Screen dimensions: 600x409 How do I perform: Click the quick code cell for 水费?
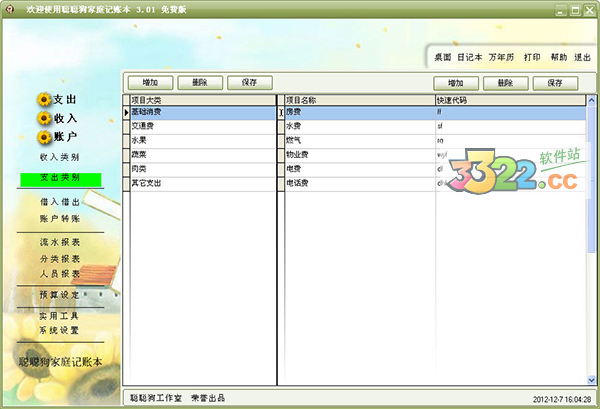click(510, 127)
